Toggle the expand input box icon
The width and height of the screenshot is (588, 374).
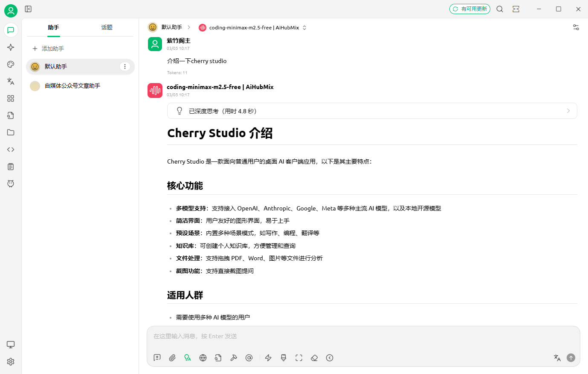pos(299,358)
